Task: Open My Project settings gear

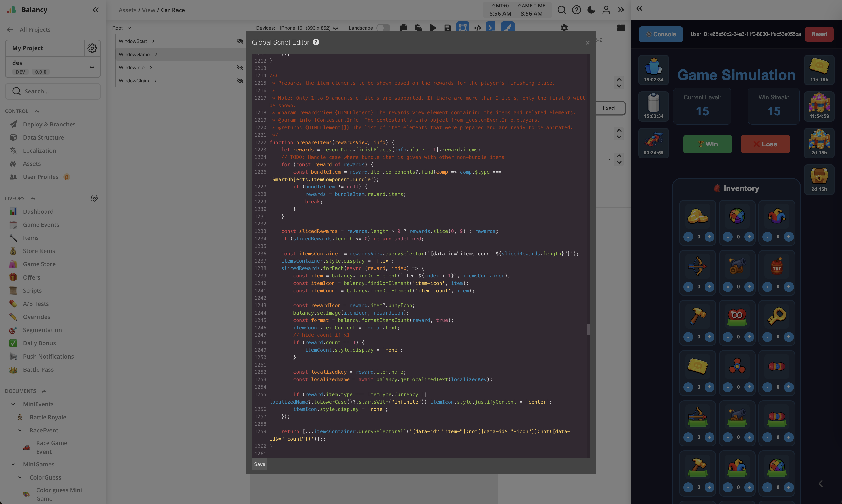Action: [x=92, y=48]
